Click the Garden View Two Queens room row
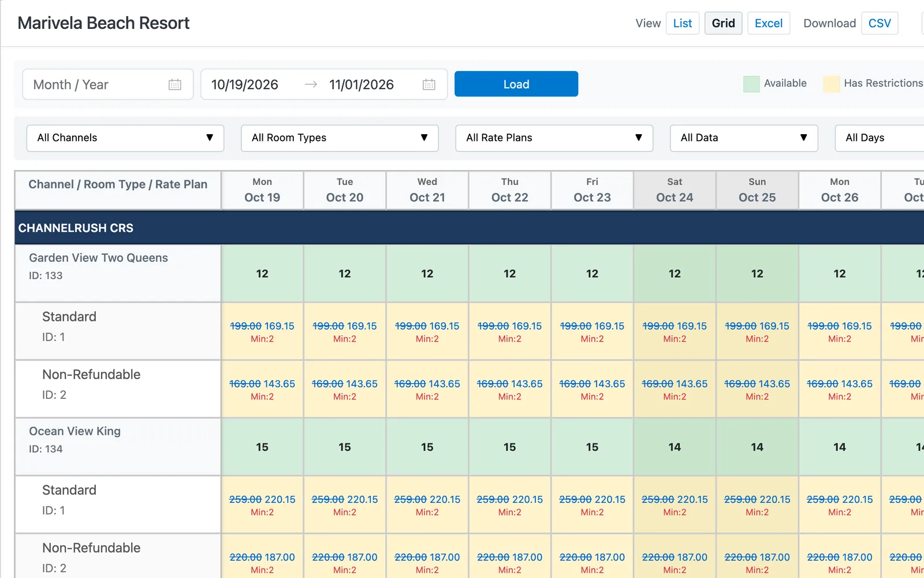The height and width of the screenshot is (578, 924). click(x=118, y=273)
